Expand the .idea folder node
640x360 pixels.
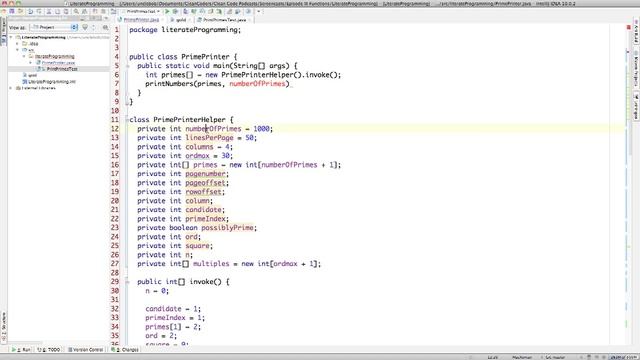[x=17, y=43]
